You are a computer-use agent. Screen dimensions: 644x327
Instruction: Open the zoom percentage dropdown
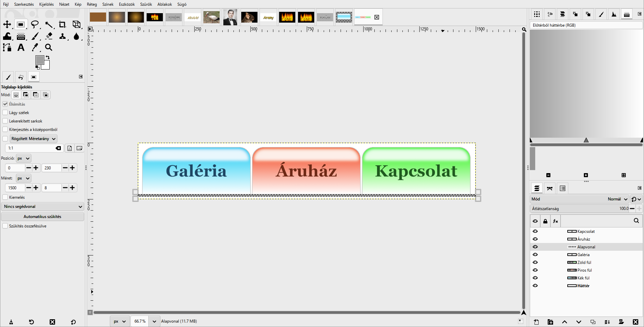tap(154, 321)
